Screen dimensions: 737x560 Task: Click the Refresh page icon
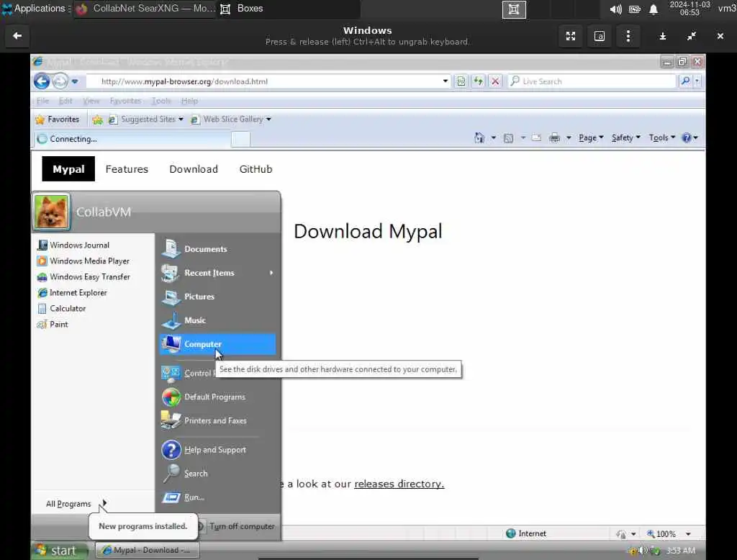[x=478, y=81]
